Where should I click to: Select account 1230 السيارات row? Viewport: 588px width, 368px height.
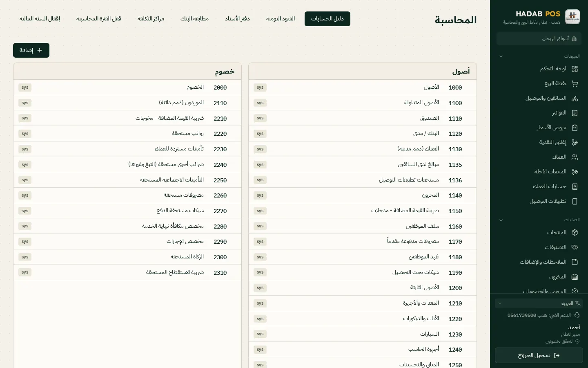363,334
